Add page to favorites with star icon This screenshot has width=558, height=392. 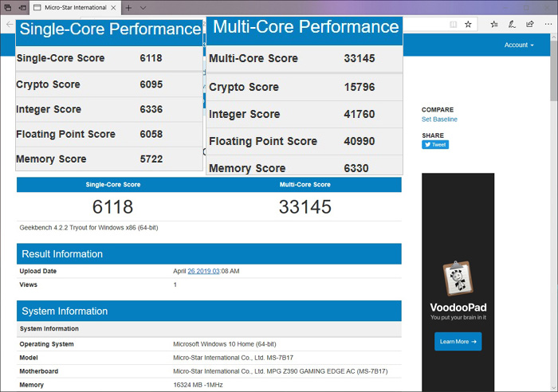point(469,24)
